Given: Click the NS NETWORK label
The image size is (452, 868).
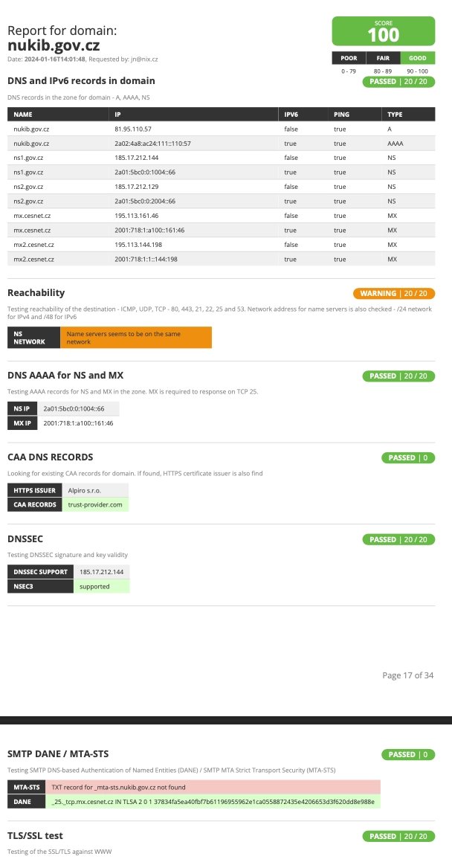Looking at the screenshot, I should [x=30, y=338].
